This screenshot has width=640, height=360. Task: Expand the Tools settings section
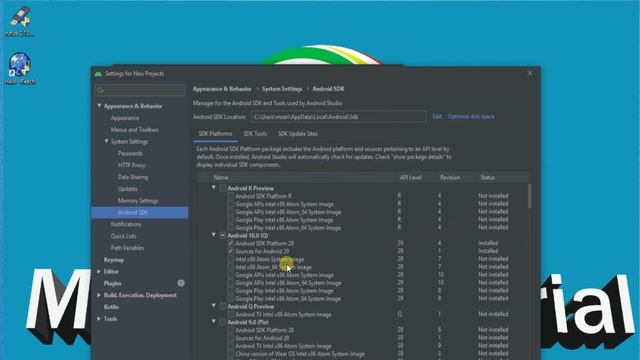tap(99, 319)
